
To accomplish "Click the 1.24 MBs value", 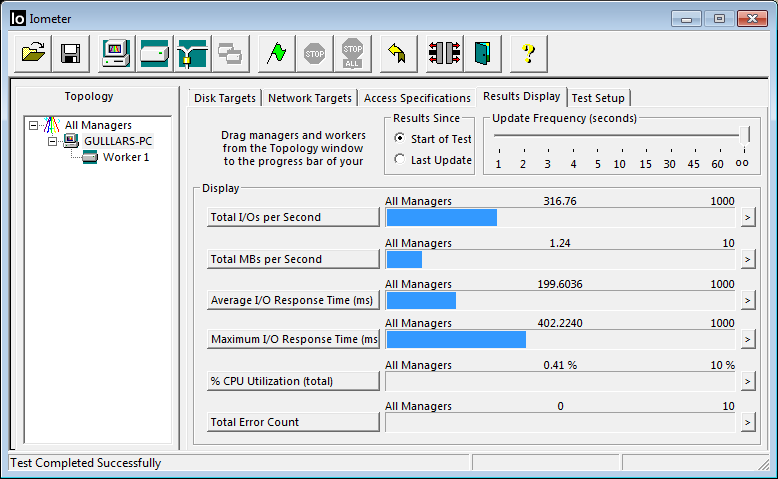I will click(x=560, y=243).
